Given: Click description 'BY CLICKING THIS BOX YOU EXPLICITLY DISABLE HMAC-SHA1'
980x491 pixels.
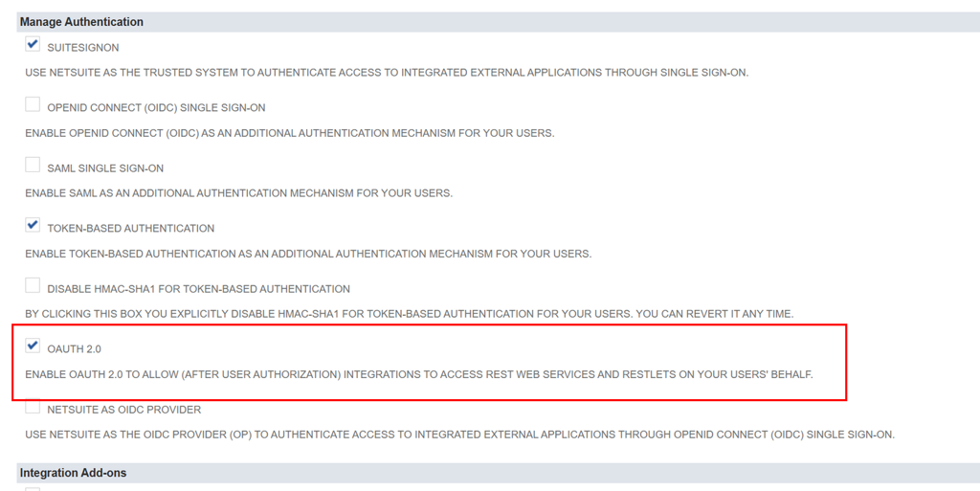Looking at the screenshot, I should pyautogui.click(x=410, y=314).
